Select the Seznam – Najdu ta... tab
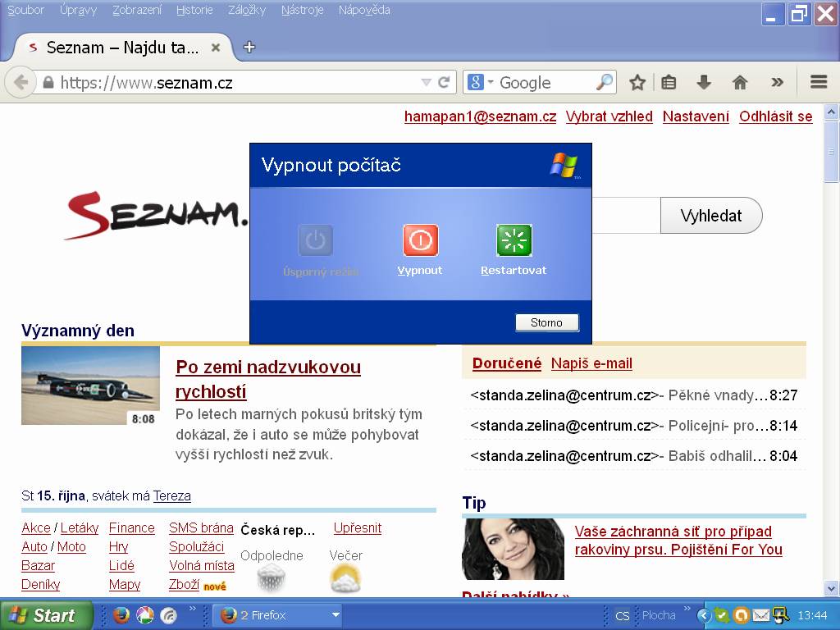 [x=122, y=48]
